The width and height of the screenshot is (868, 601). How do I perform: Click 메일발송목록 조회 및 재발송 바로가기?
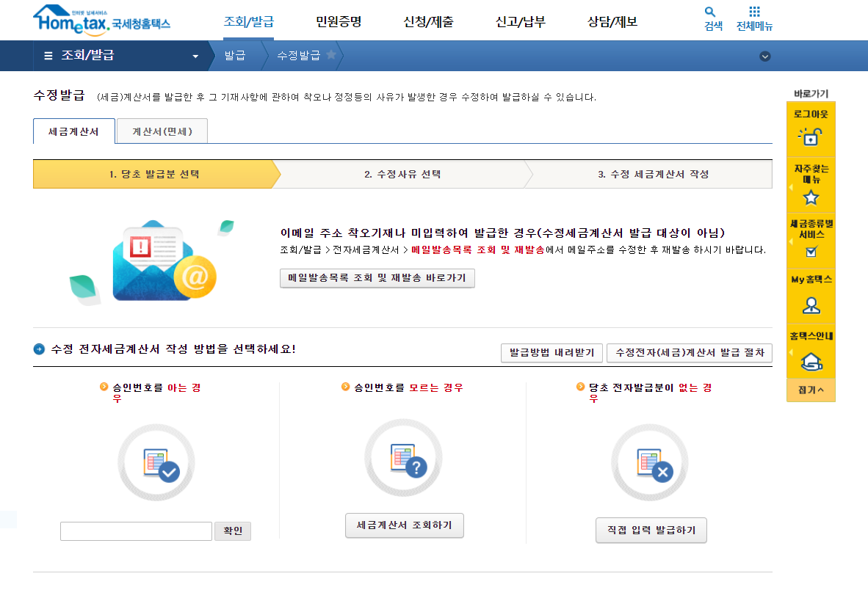tap(377, 277)
